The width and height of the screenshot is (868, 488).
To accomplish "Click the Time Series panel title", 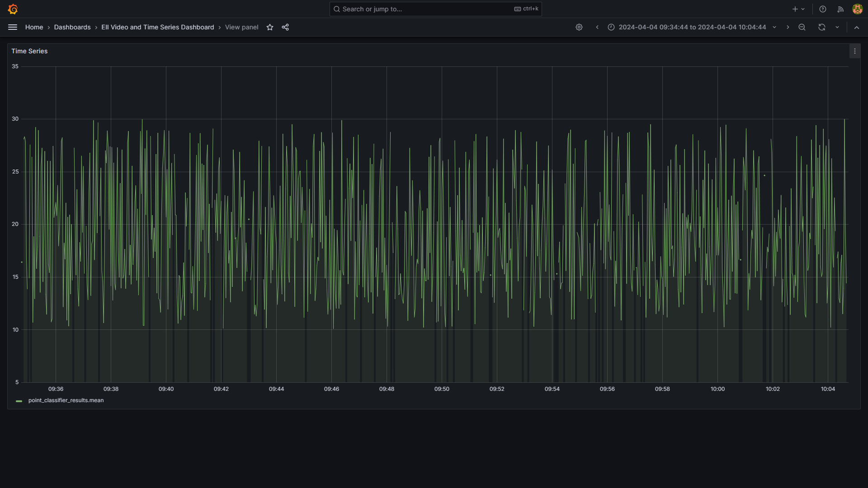I will (29, 51).
